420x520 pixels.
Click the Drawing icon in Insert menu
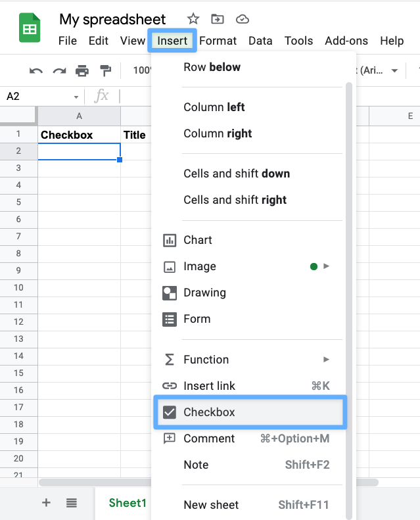170,293
